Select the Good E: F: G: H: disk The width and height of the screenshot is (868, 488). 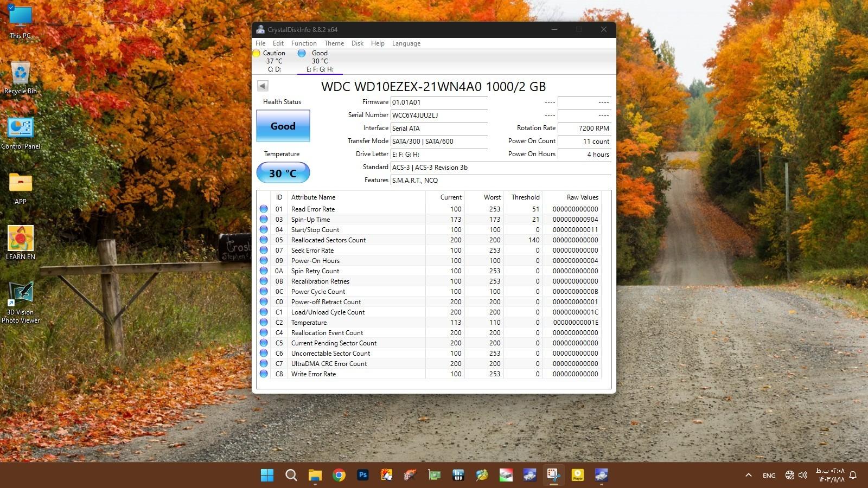pos(320,61)
